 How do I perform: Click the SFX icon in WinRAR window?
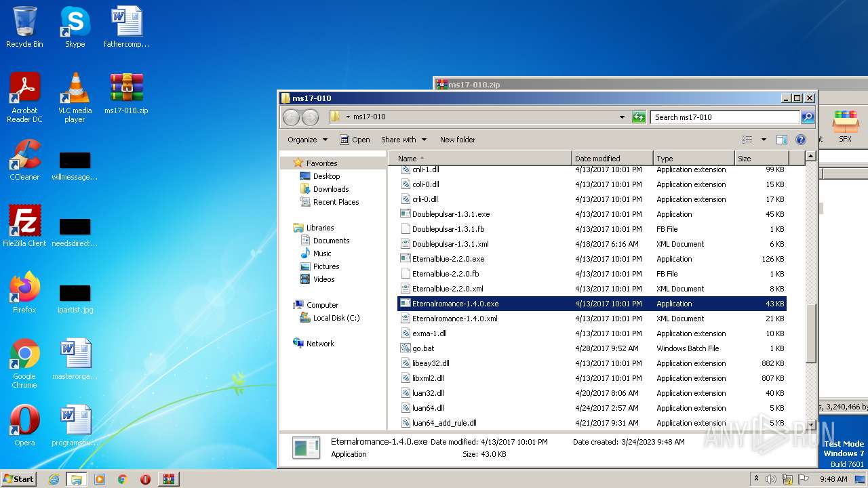click(x=845, y=126)
